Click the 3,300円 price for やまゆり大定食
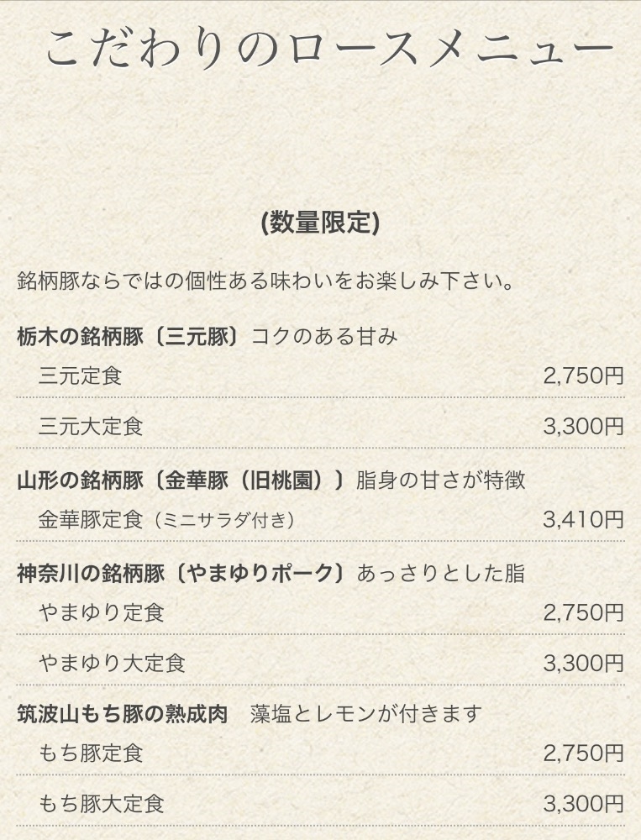The width and height of the screenshot is (641, 840). (x=583, y=663)
